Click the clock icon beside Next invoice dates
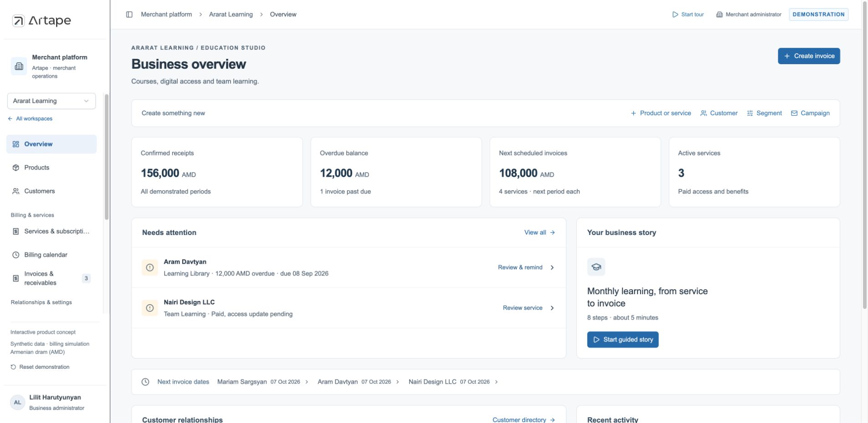The height and width of the screenshot is (423, 868). click(145, 382)
